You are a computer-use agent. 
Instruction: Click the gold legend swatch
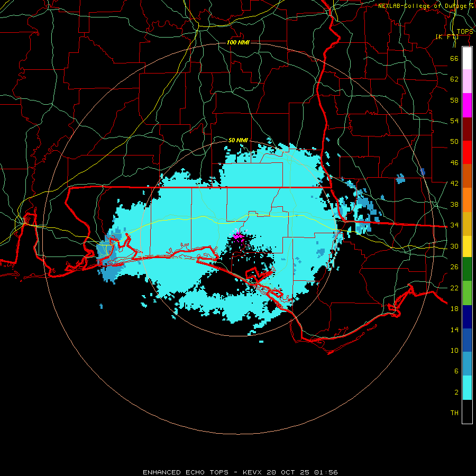[x=467, y=224]
